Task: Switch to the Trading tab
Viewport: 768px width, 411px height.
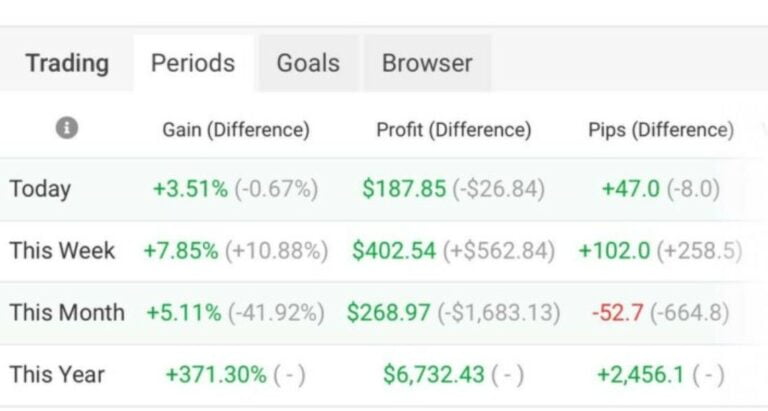Action: (67, 63)
